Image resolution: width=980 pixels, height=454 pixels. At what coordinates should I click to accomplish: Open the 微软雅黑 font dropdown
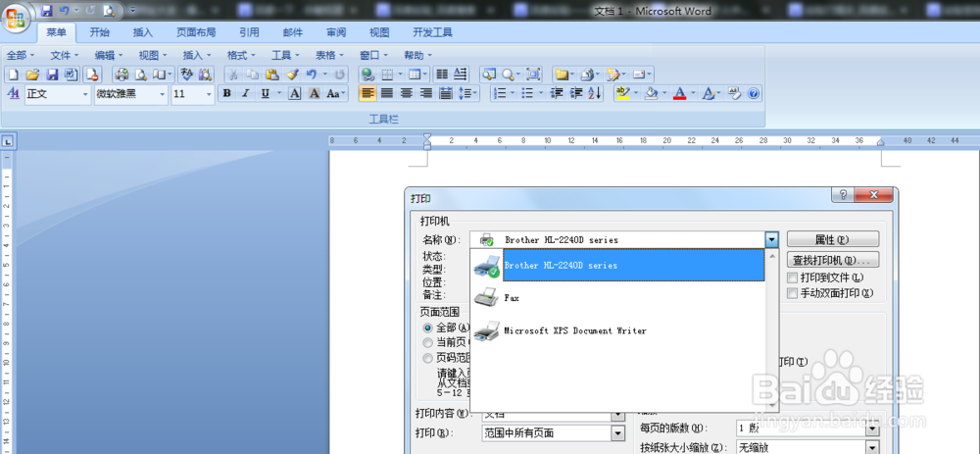(163, 94)
